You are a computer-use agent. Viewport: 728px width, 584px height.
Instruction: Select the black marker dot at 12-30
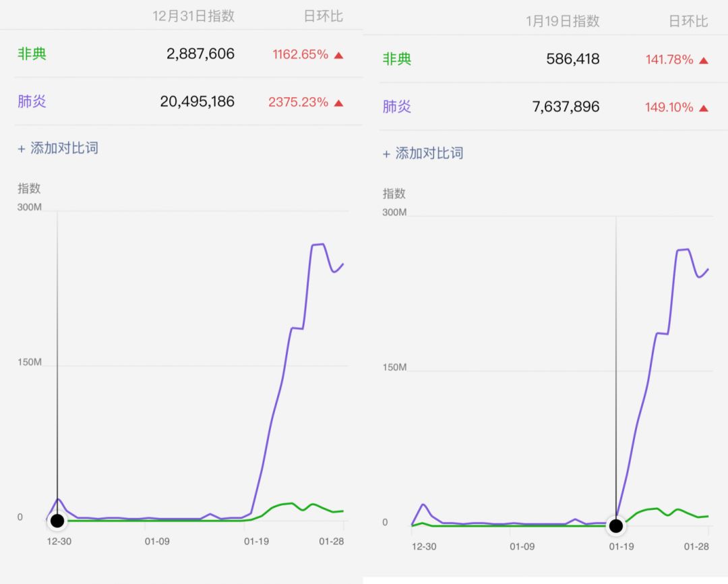click(57, 521)
